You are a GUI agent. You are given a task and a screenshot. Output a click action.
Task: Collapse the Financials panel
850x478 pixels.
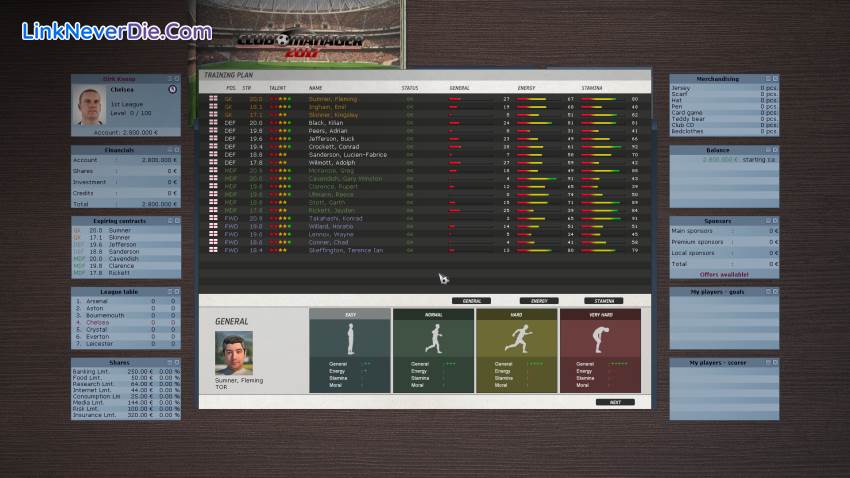pos(170,150)
